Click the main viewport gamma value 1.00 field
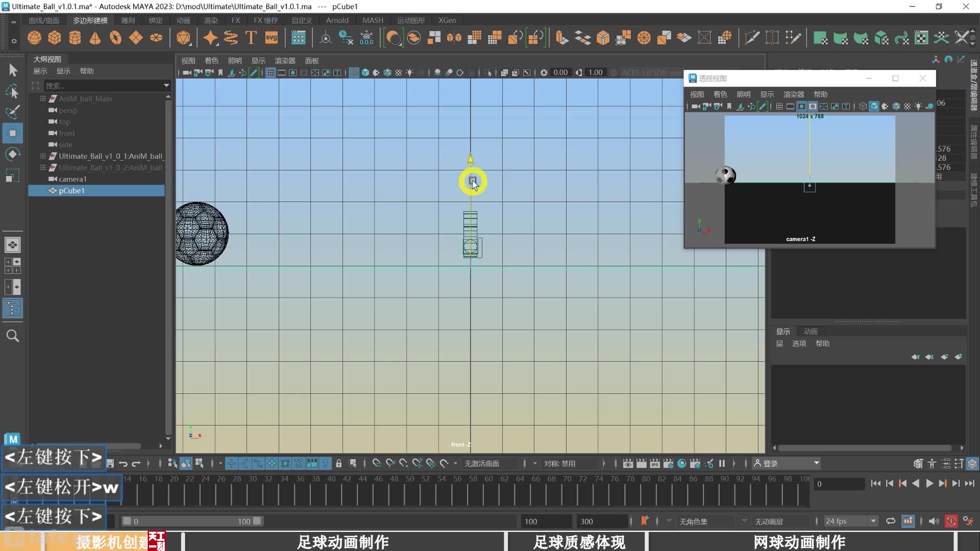 pyautogui.click(x=595, y=73)
